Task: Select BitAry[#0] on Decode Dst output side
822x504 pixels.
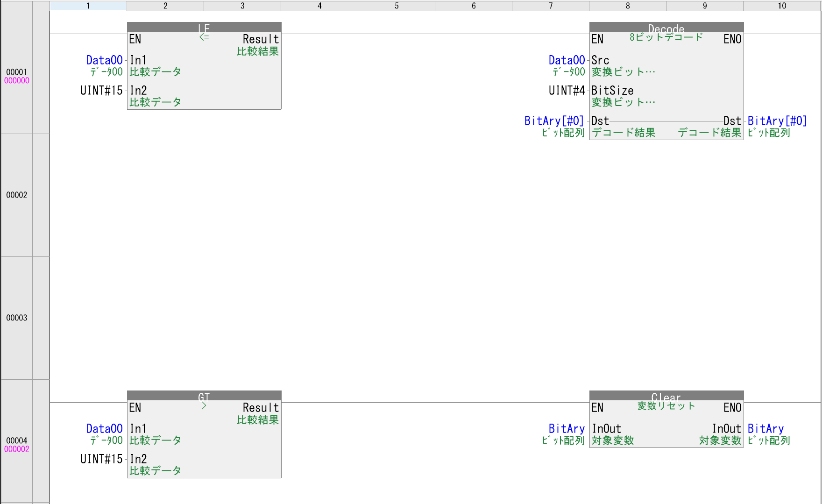Action: (777, 121)
